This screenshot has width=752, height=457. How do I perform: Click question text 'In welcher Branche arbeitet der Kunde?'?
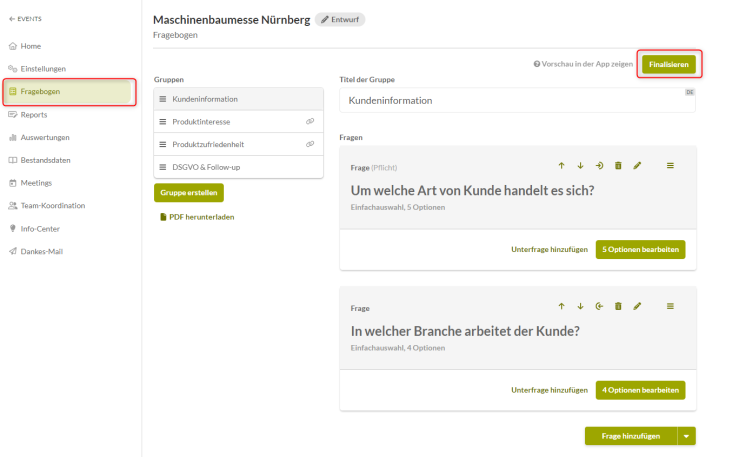point(465,331)
